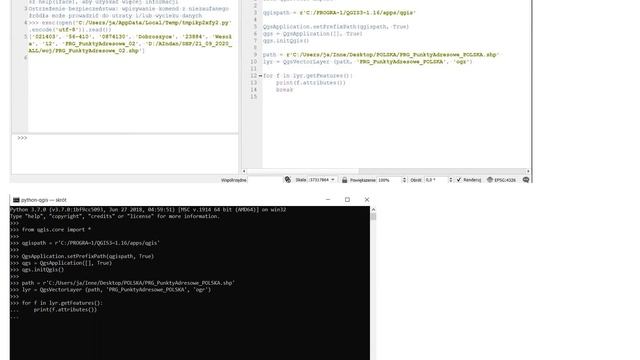Adjust the Obrót rotation stepper arrows
The image size is (640, 360).
point(451,180)
